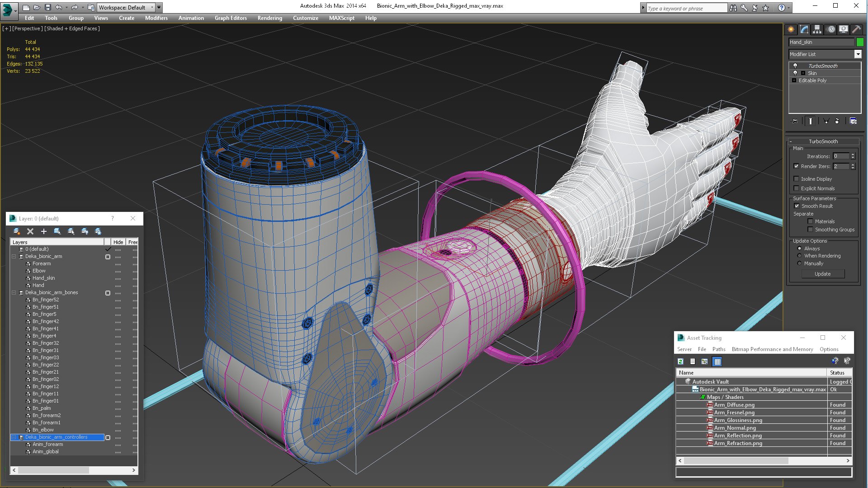Toggle Show End Result icon
868x488 pixels.
point(811,121)
